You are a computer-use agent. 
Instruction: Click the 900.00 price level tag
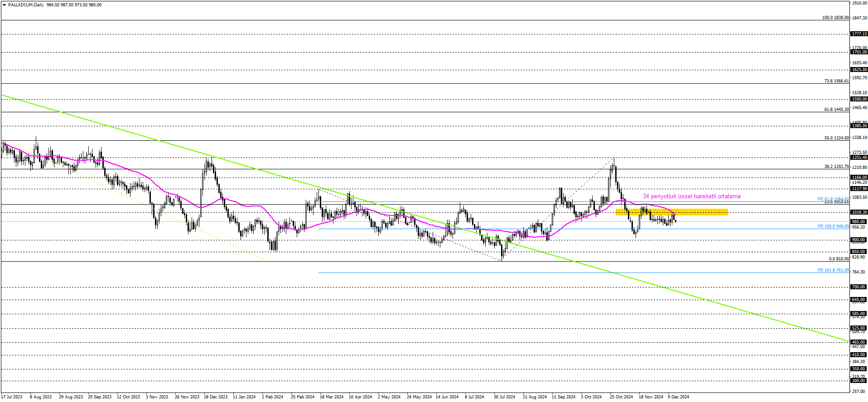[859, 240]
